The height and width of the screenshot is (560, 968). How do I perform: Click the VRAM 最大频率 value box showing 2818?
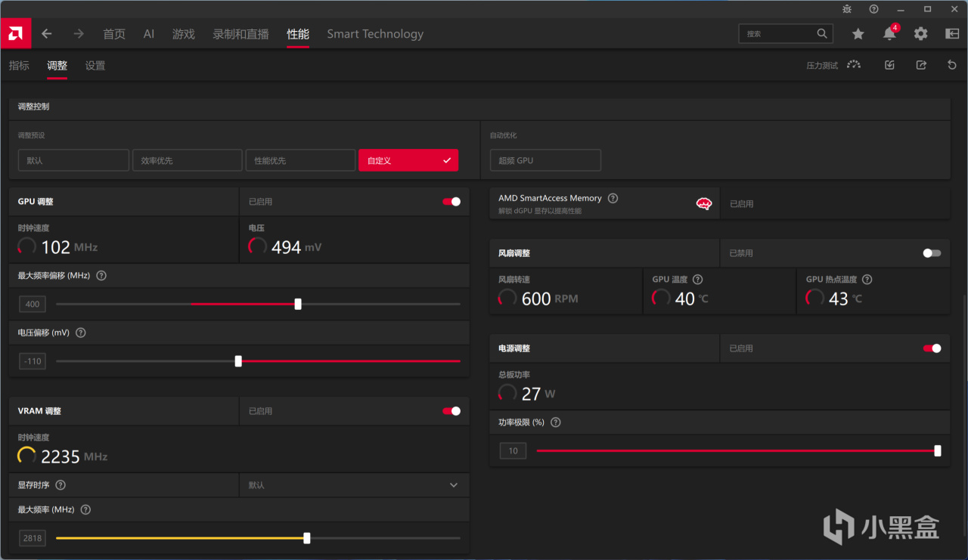[x=33, y=538]
